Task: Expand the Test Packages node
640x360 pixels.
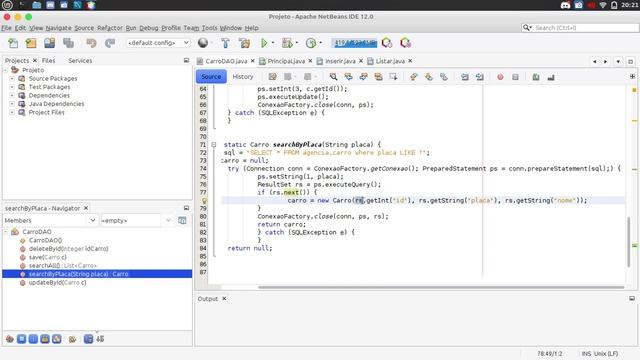Action: click(12, 87)
